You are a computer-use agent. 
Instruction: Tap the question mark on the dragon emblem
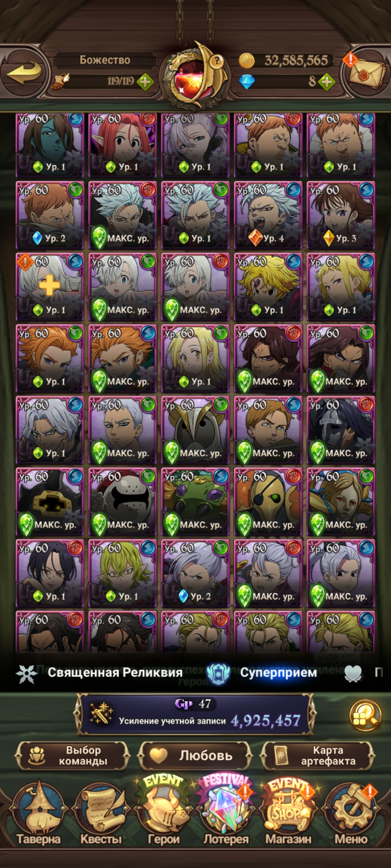(x=217, y=60)
